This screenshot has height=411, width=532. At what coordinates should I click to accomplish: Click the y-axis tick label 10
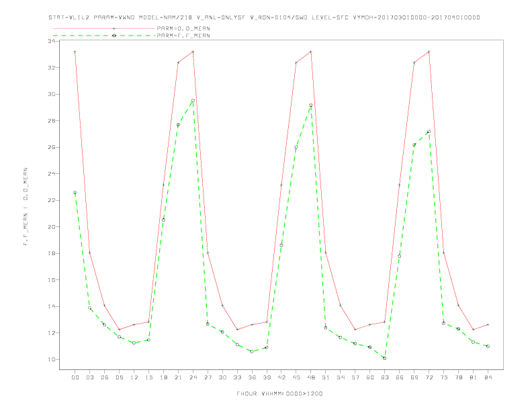pyautogui.click(x=52, y=359)
